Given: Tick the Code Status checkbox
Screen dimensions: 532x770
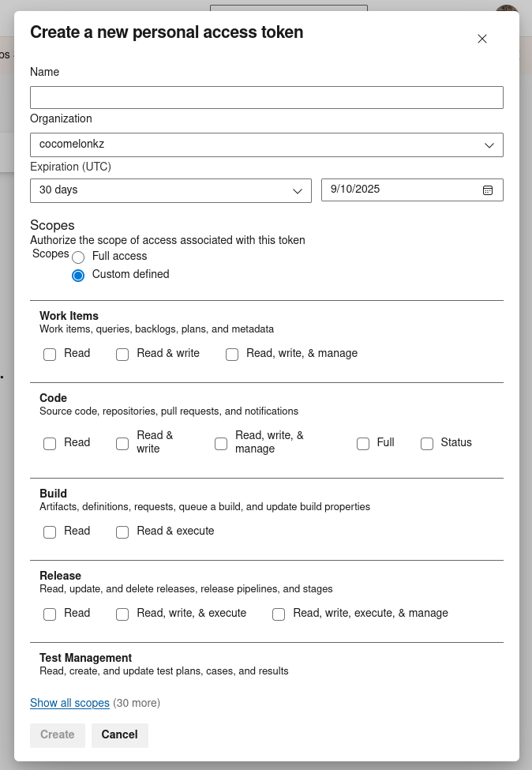Looking at the screenshot, I should coord(427,444).
